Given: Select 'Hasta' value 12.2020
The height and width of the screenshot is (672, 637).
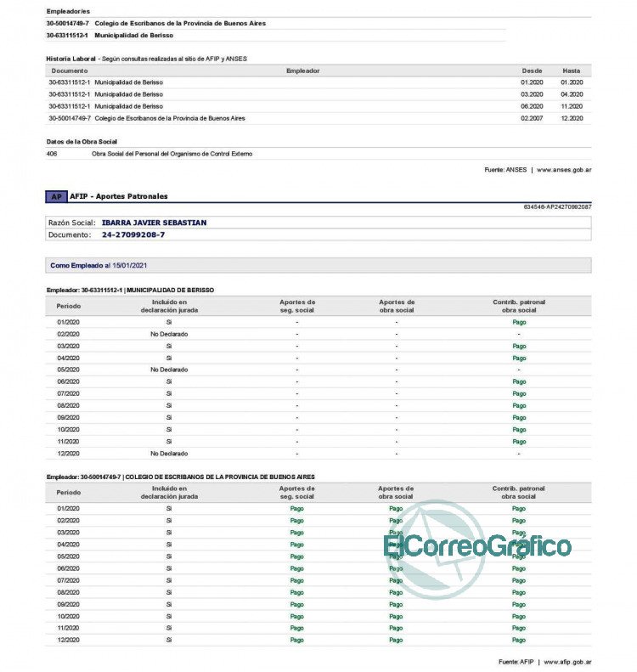Looking at the screenshot, I should (572, 118).
